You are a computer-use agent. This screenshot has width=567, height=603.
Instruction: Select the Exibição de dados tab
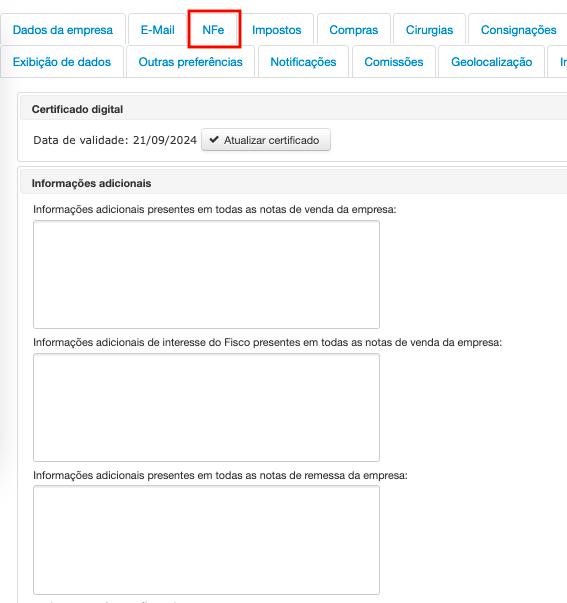pyautogui.click(x=62, y=62)
